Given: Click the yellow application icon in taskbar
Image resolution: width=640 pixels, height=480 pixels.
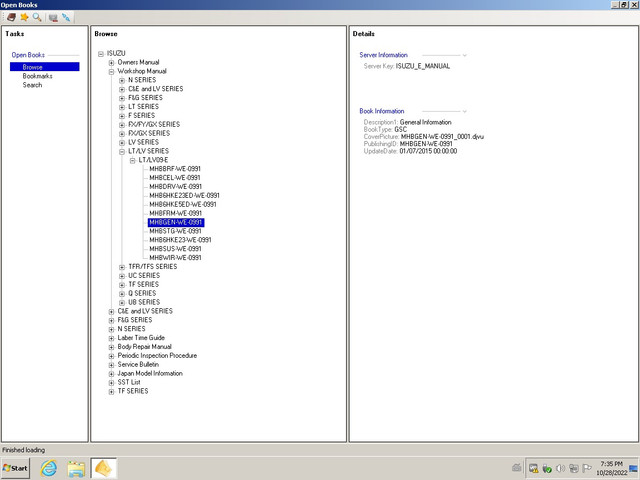Looking at the screenshot, I should [x=103, y=468].
